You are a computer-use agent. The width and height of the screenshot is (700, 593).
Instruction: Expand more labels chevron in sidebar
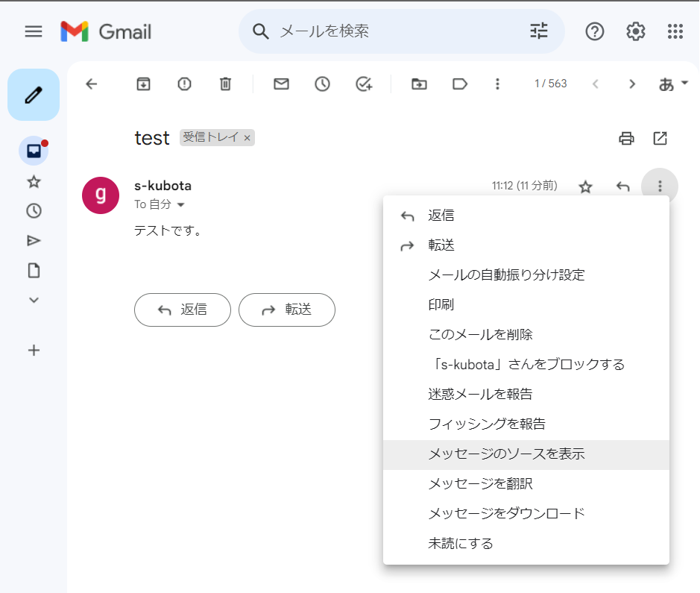tap(34, 300)
